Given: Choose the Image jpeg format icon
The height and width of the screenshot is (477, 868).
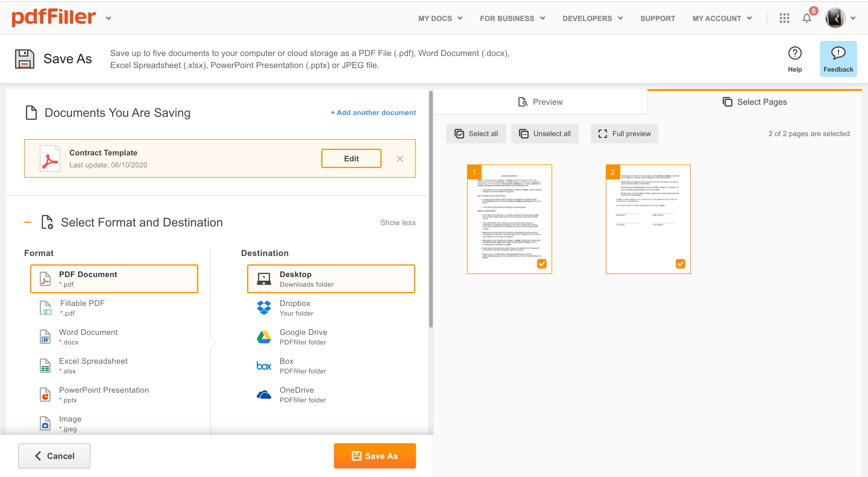Looking at the screenshot, I should [45, 423].
